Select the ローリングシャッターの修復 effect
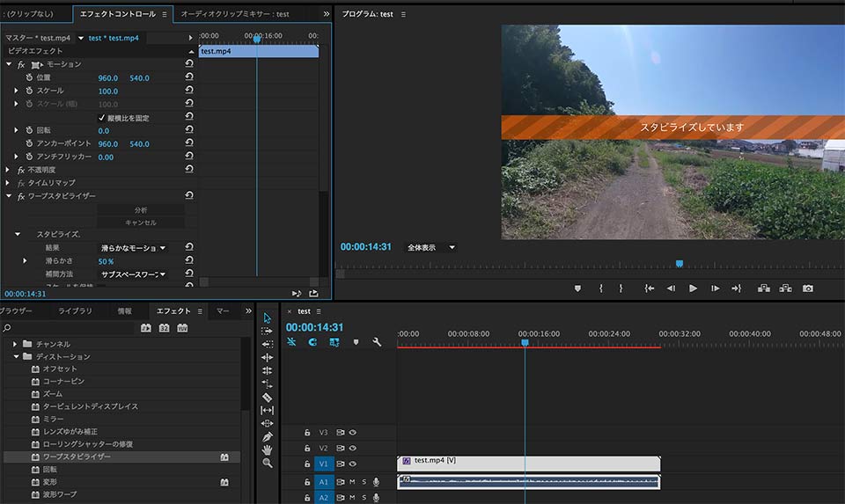845x504 pixels. [88, 443]
